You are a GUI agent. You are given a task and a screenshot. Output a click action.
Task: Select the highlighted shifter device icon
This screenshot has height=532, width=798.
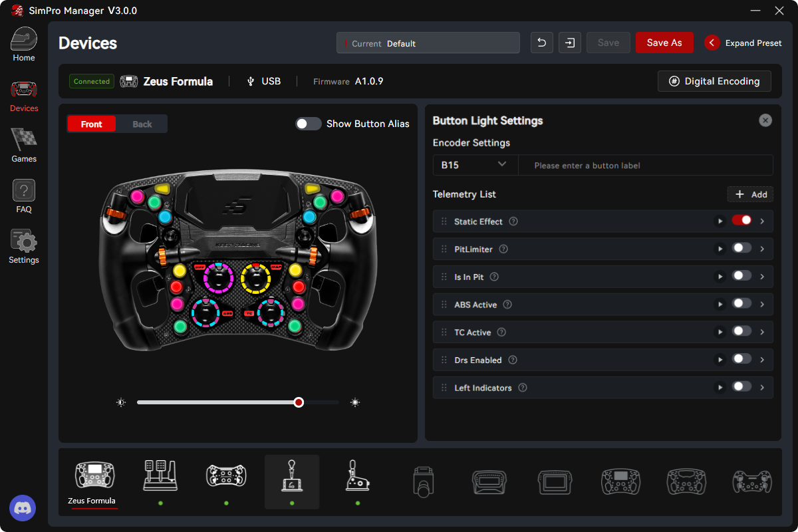[292, 481]
